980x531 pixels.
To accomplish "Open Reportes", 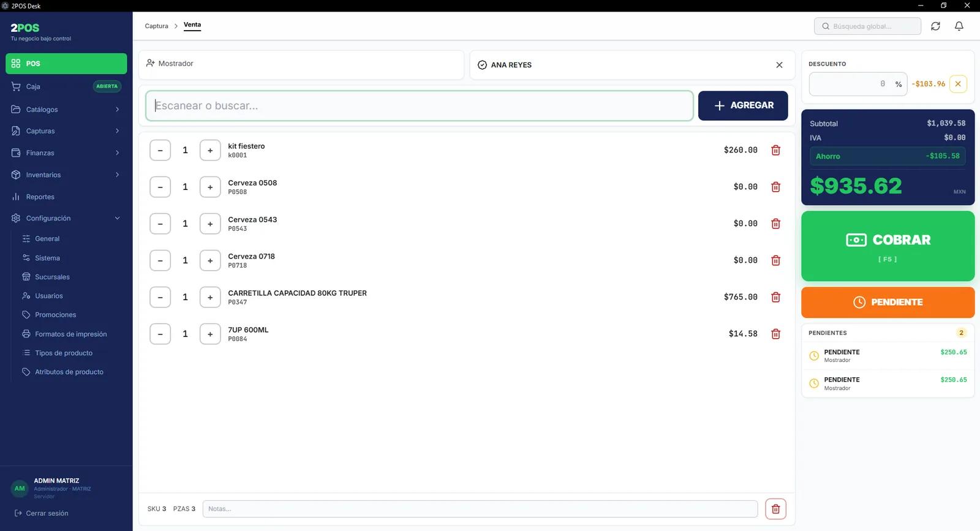I will 66,197.
